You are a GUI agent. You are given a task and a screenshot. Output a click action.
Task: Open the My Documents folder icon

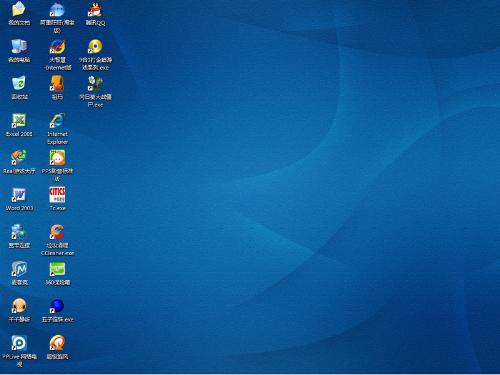[x=19, y=9]
